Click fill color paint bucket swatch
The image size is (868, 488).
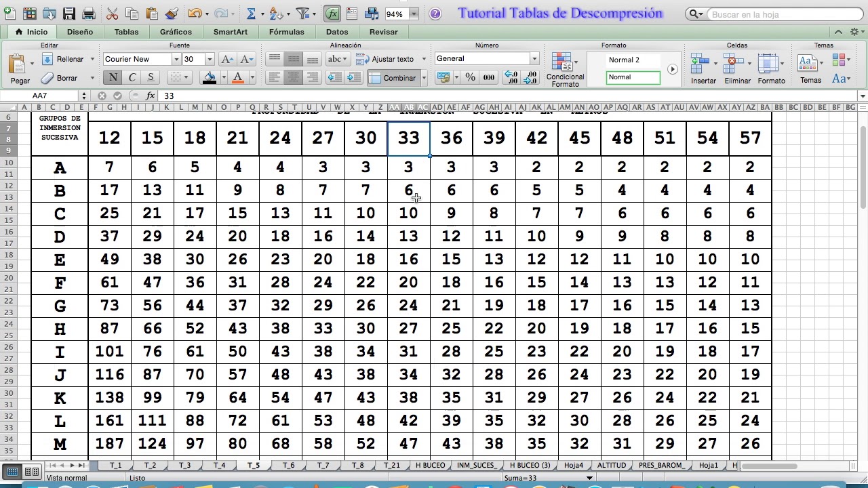[x=210, y=77]
